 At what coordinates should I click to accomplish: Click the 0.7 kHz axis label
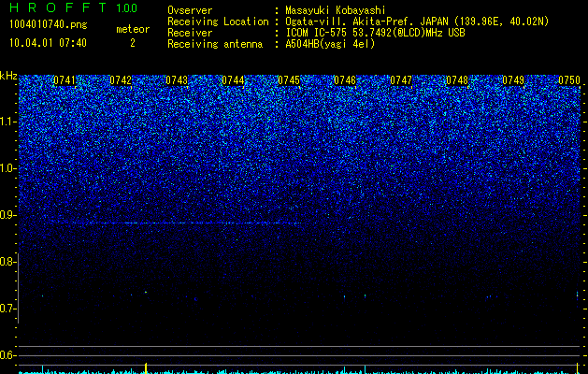7,309
